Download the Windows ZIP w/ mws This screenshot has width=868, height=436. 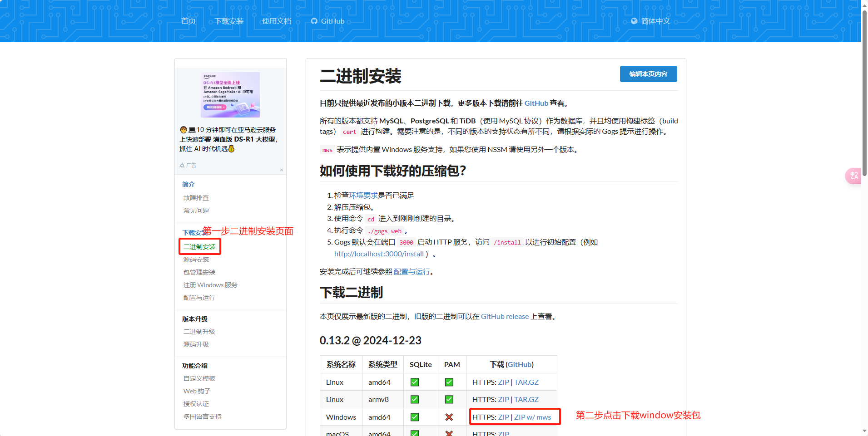coord(532,417)
